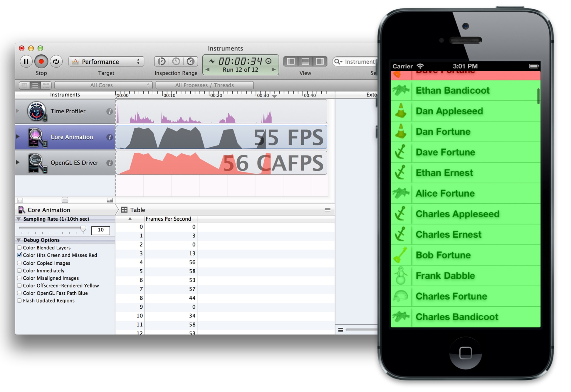
Task: Collapse the Debug Options section
Action: click(x=19, y=240)
